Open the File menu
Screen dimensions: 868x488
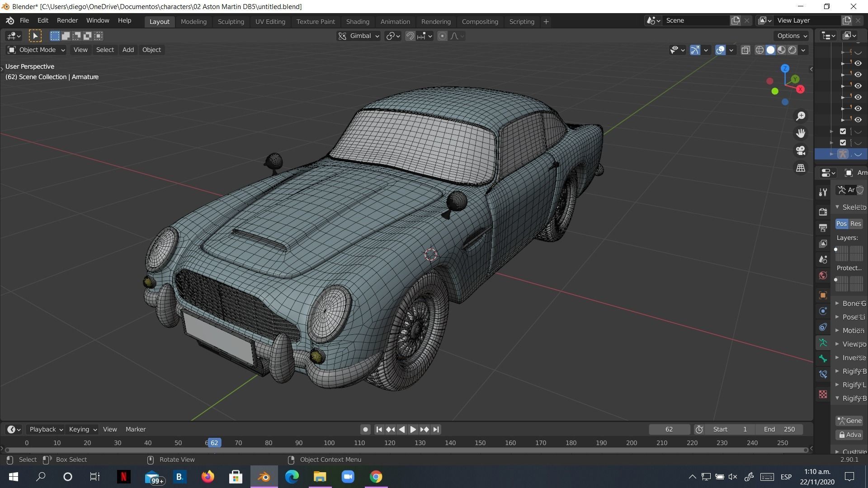click(24, 21)
